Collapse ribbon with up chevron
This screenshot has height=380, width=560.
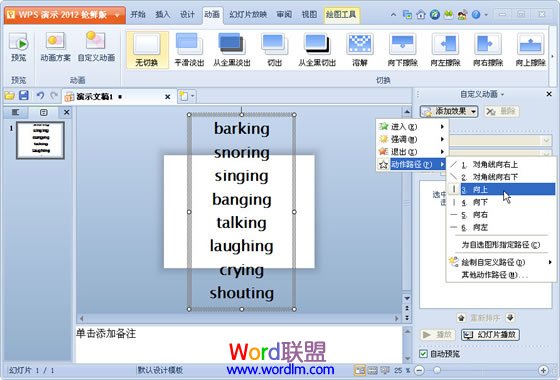coord(393,15)
